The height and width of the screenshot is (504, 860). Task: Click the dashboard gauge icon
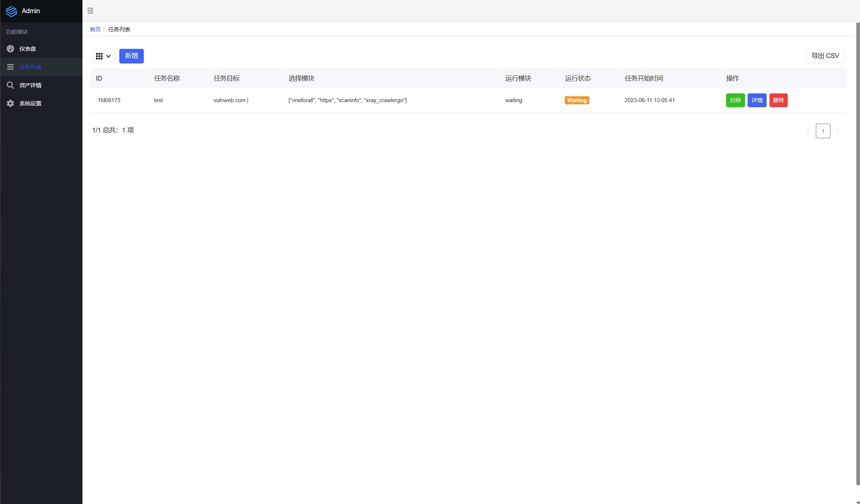pyautogui.click(x=10, y=49)
